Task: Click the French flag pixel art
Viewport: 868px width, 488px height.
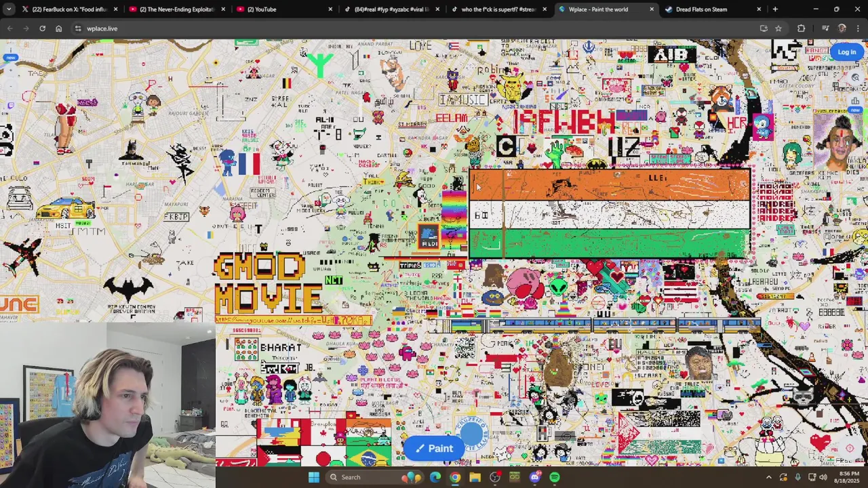Action: tap(248, 164)
